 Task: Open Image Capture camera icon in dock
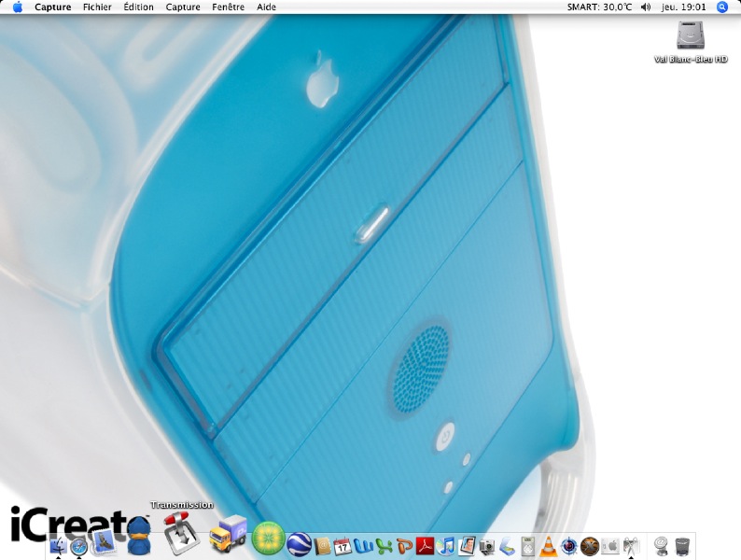[x=487, y=547]
